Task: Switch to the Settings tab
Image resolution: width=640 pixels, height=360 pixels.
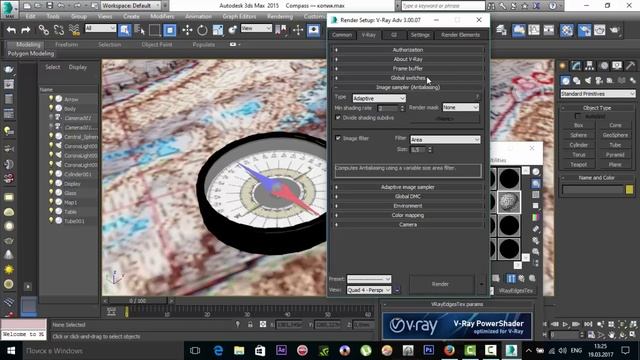Action: 420,35
